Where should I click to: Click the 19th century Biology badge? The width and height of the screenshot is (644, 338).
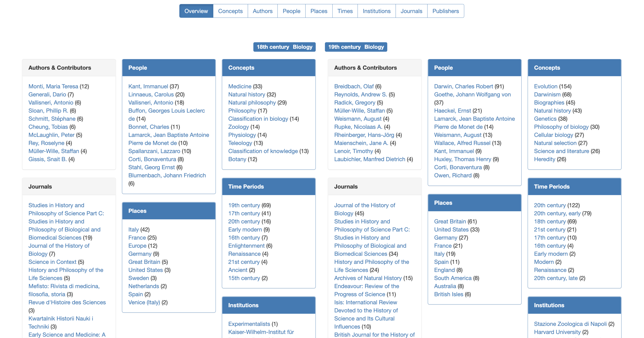[356, 47]
